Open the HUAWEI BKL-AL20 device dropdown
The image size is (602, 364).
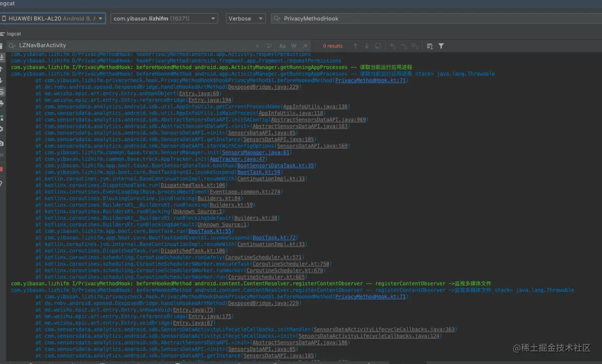(52, 18)
